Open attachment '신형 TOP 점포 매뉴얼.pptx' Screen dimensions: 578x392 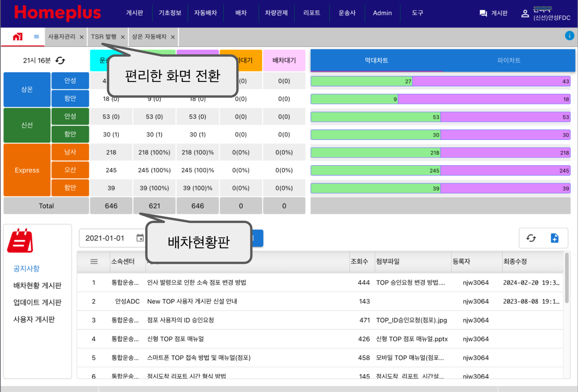click(x=412, y=339)
